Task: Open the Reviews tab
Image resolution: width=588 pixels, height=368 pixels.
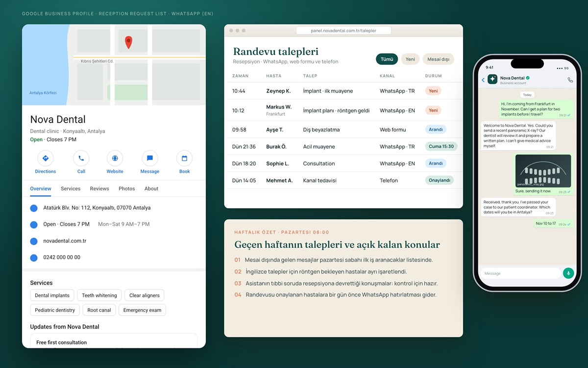Action: pos(99,189)
